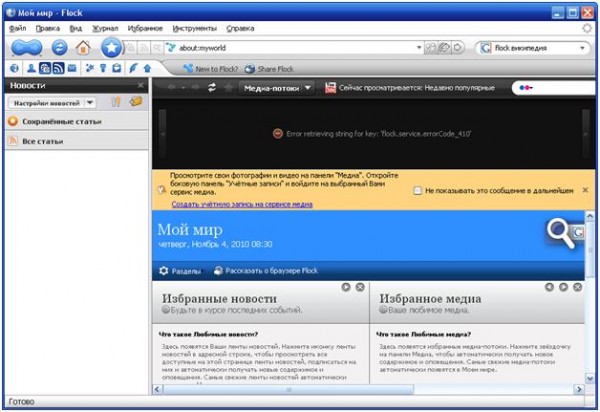This screenshot has width=600, height=412.
Task: Open the People sidebar icon
Action: pos(31,68)
